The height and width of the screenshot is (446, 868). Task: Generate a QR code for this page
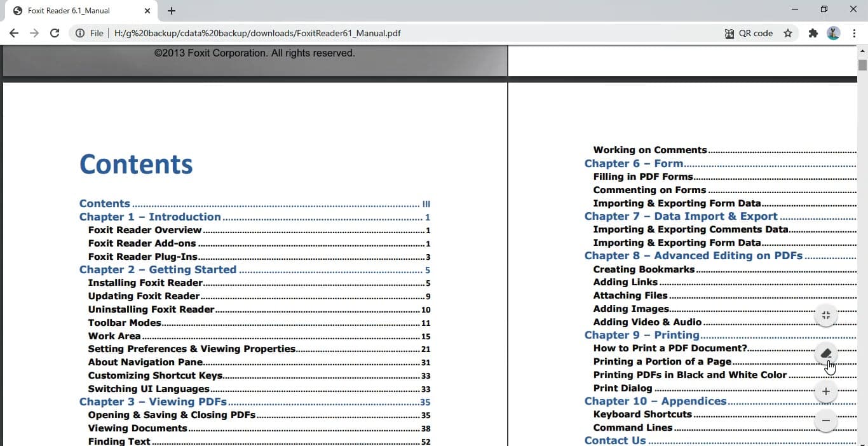[x=750, y=33]
